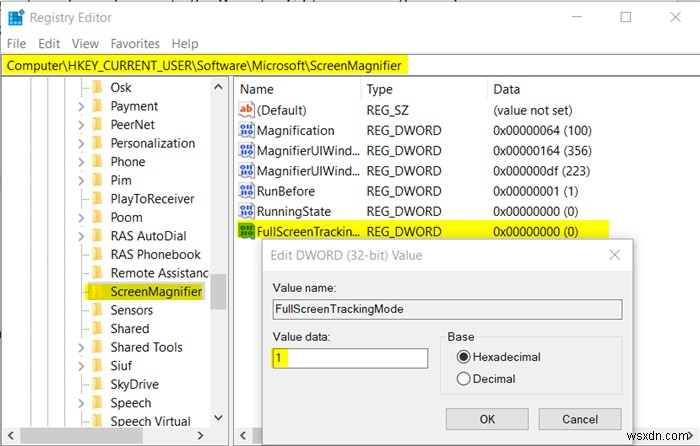700x446 pixels.
Task: Open the Help menu
Action: 185,44
